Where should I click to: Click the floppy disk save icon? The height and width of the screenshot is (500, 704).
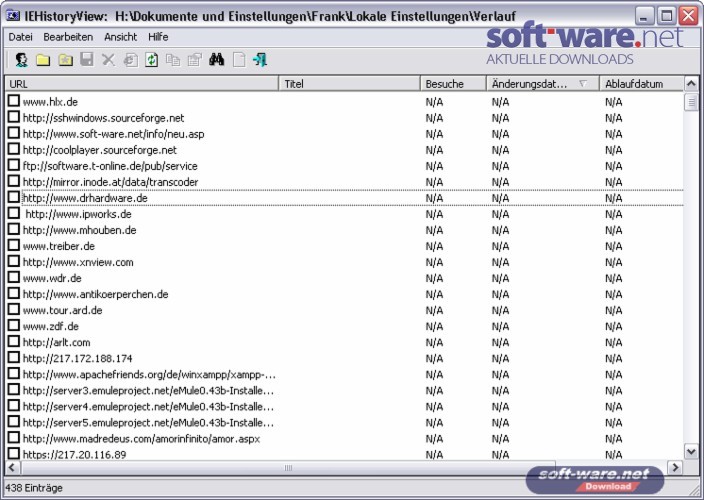click(x=87, y=60)
